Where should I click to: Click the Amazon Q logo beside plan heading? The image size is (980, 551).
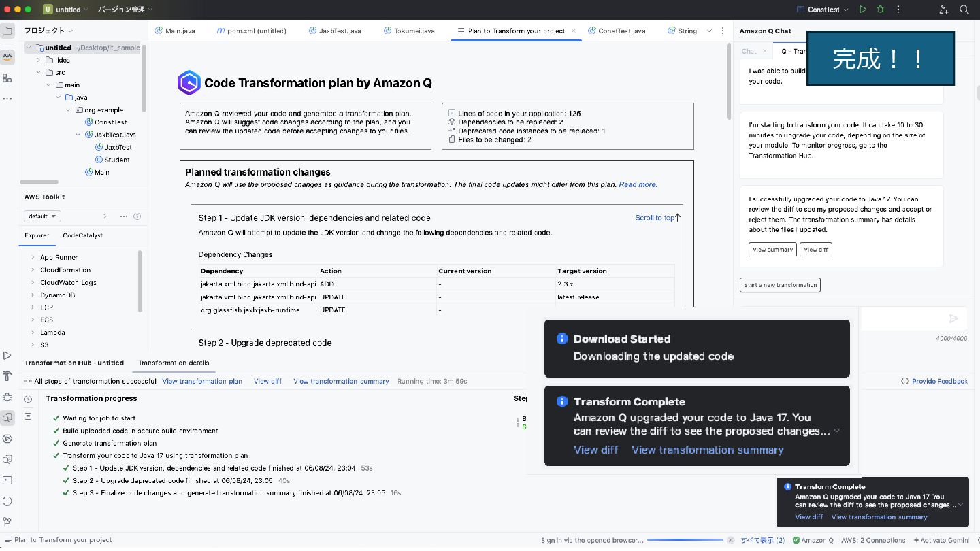(189, 82)
